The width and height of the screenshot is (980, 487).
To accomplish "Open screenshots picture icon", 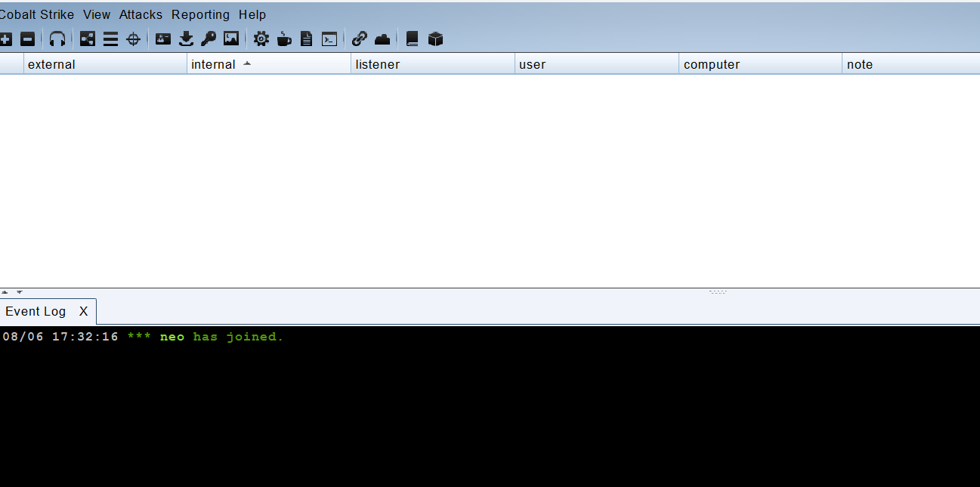I will [x=231, y=39].
